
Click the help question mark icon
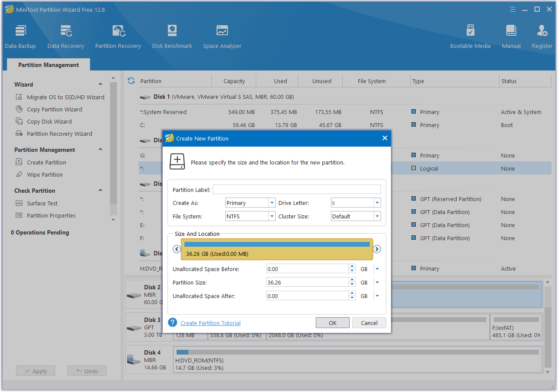point(173,322)
